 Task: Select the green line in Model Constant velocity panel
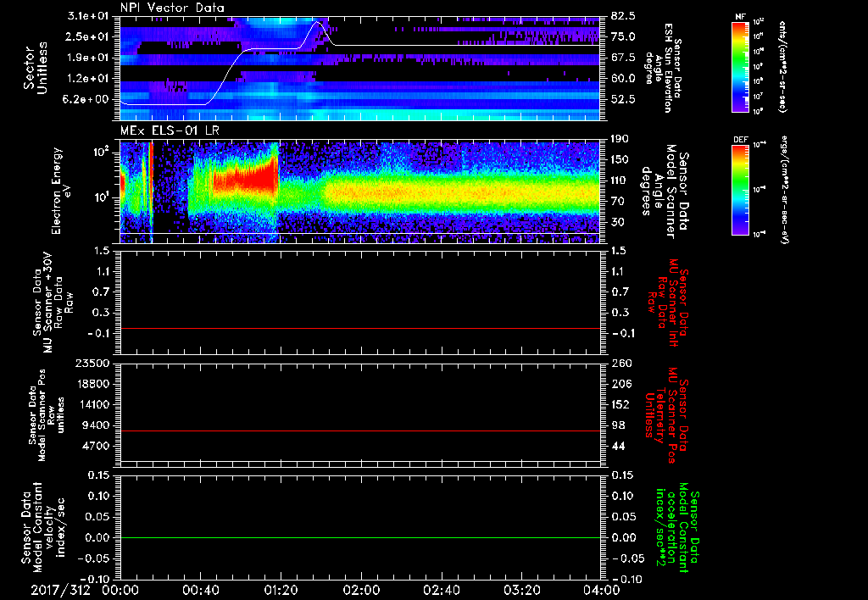[x=359, y=537]
